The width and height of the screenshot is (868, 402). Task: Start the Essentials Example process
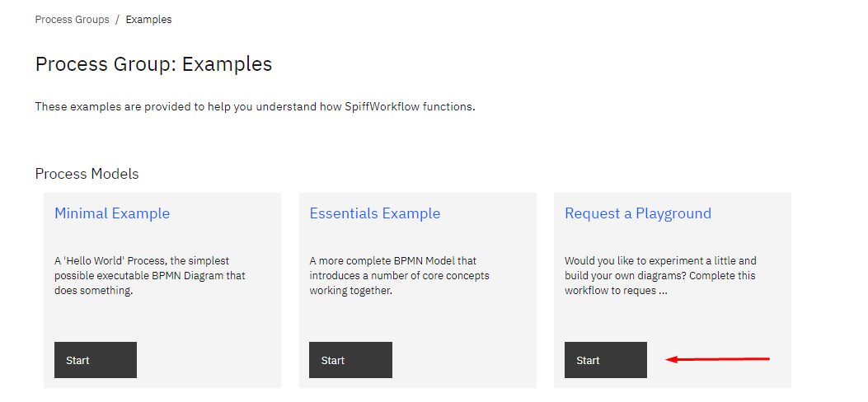[350, 360]
